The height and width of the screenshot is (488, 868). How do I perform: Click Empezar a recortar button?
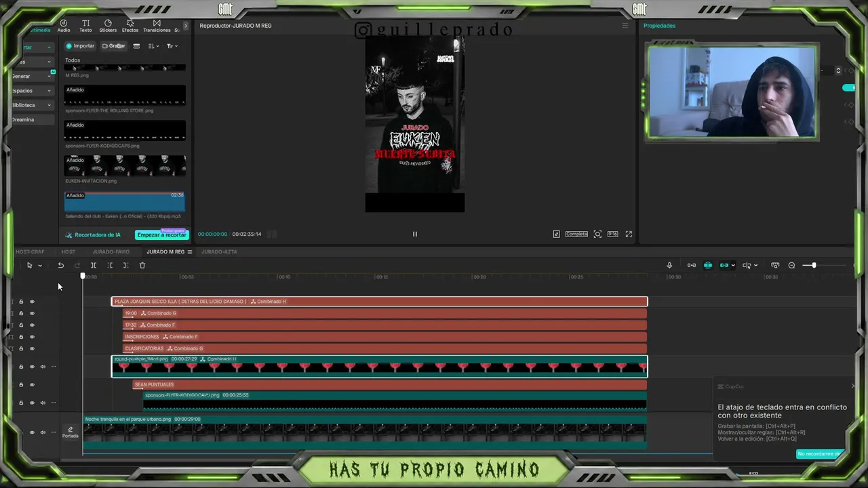(x=161, y=235)
